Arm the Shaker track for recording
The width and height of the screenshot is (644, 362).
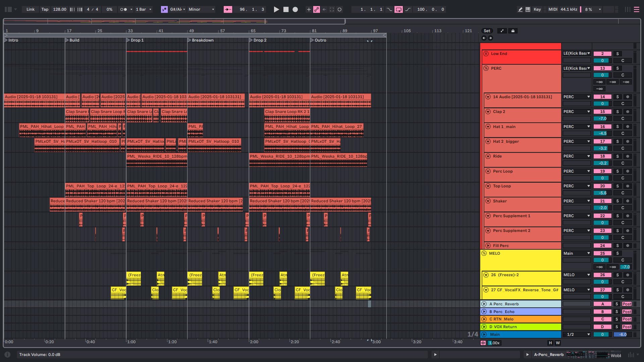tap(628, 201)
